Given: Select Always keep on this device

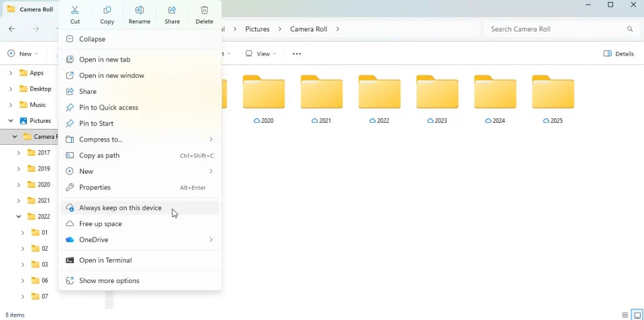Looking at the screenshot, I should pyautogui.click(x=140, y=208).
